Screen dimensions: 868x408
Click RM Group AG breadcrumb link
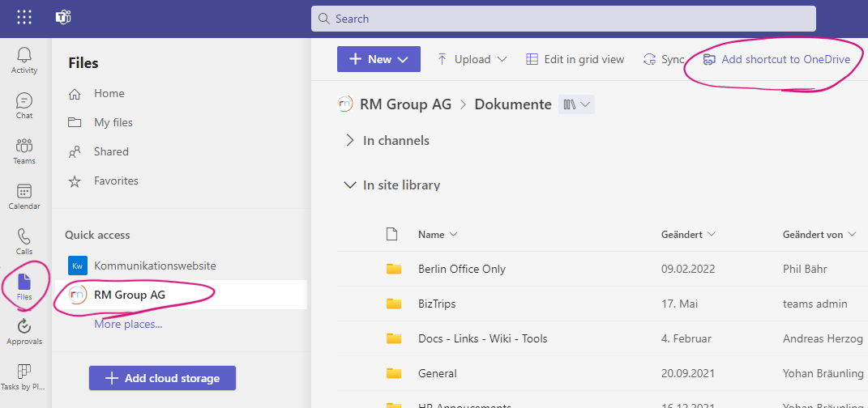(x=405, y=104)
